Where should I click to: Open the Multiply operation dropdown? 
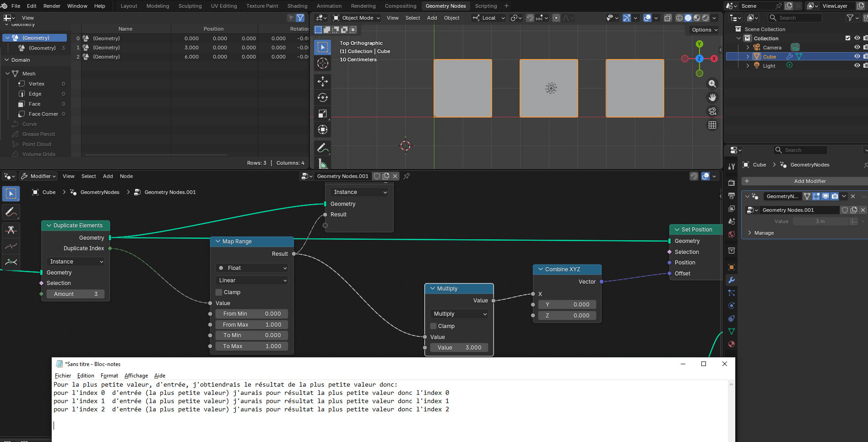coord(459,314)
